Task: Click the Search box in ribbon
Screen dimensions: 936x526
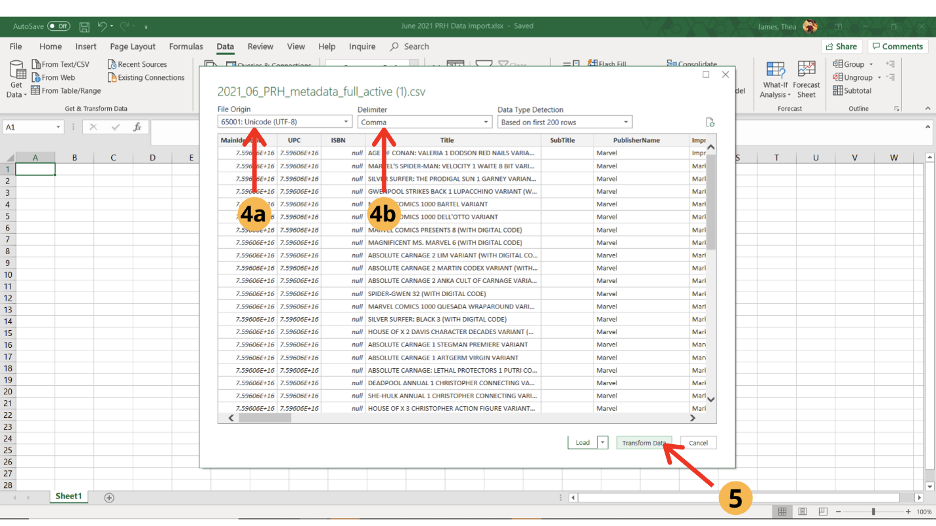Action: tap(410, 47)
